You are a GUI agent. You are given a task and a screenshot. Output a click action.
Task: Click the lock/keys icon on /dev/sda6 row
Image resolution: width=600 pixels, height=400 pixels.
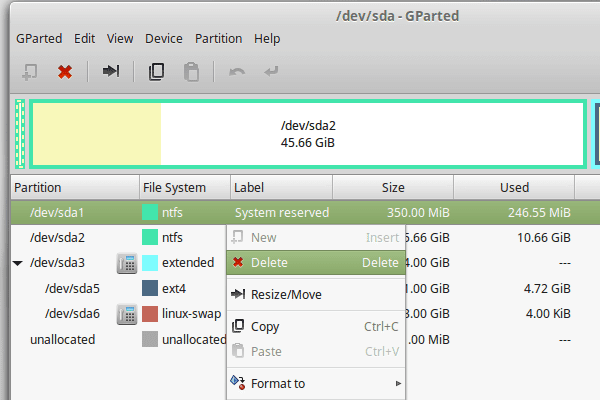click(127, 315)
